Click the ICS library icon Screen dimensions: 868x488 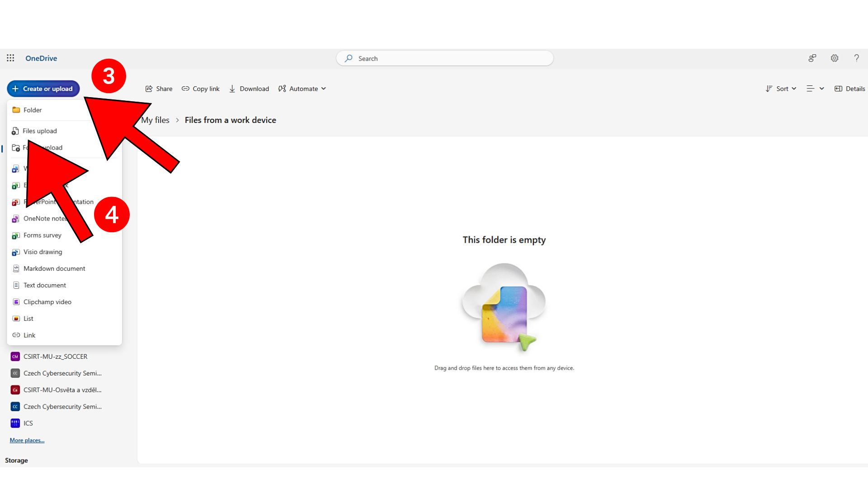click(x=15, y=423)
